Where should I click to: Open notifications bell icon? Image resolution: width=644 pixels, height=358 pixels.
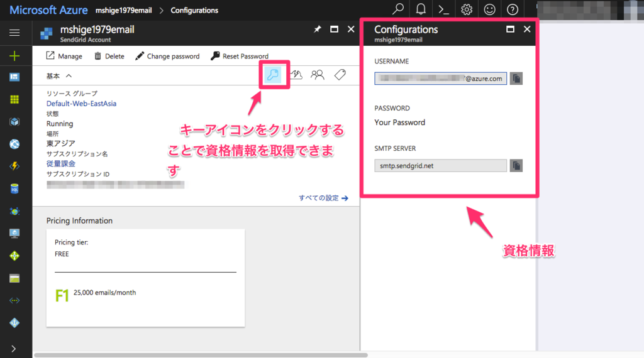pos(421,9)
